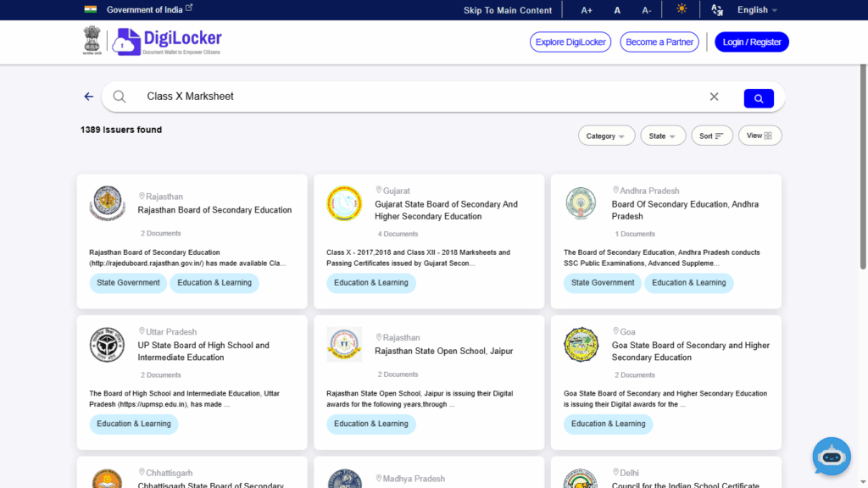The width and height of the screenshot is (868, 488).
Task: Click the Andhra Pradesh location label
Action: (645, 191)
